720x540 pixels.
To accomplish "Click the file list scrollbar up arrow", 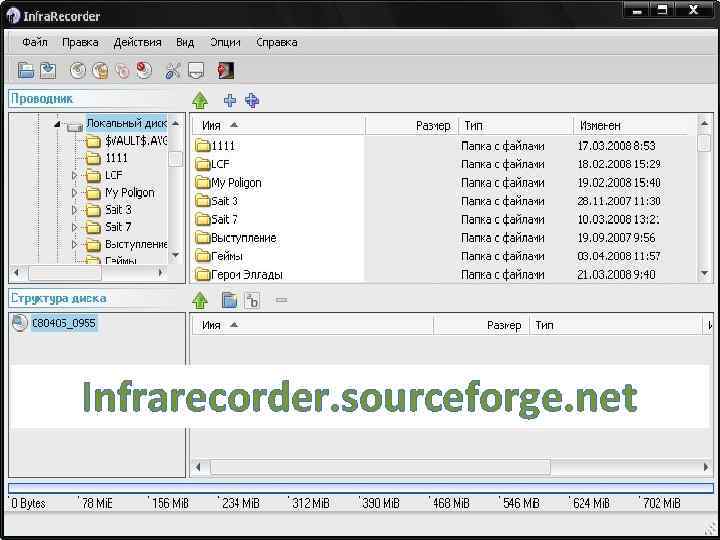I will pyautogui.click(x=704, y=123).
